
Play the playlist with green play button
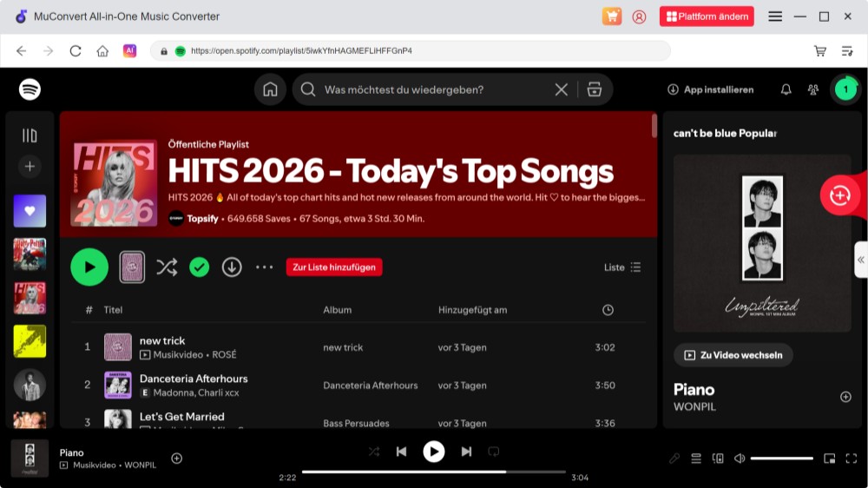pyautogui.click(x=89, y=267)
